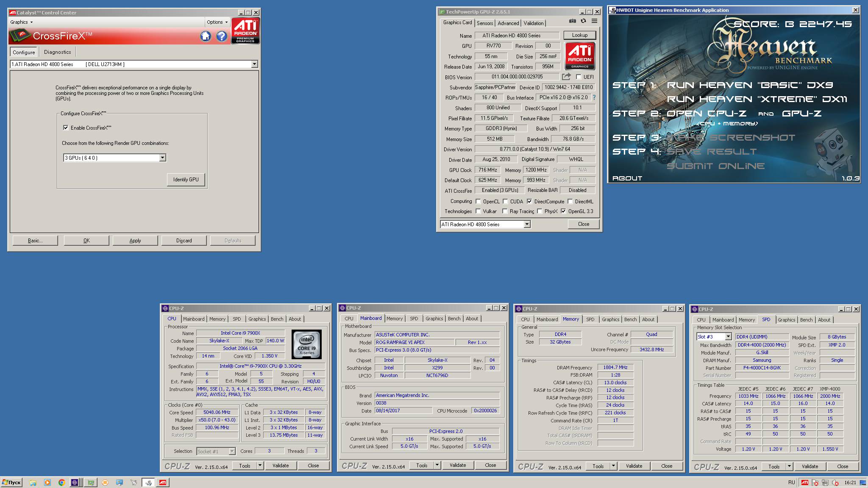Click muted volume tray icon

point(835,482)
